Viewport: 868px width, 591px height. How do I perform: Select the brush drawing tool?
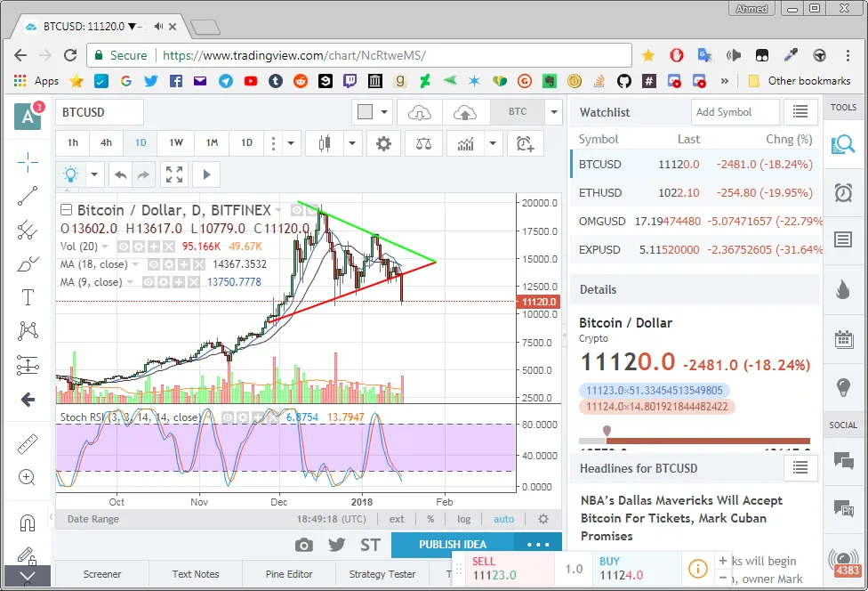click(x=27, y=263)
